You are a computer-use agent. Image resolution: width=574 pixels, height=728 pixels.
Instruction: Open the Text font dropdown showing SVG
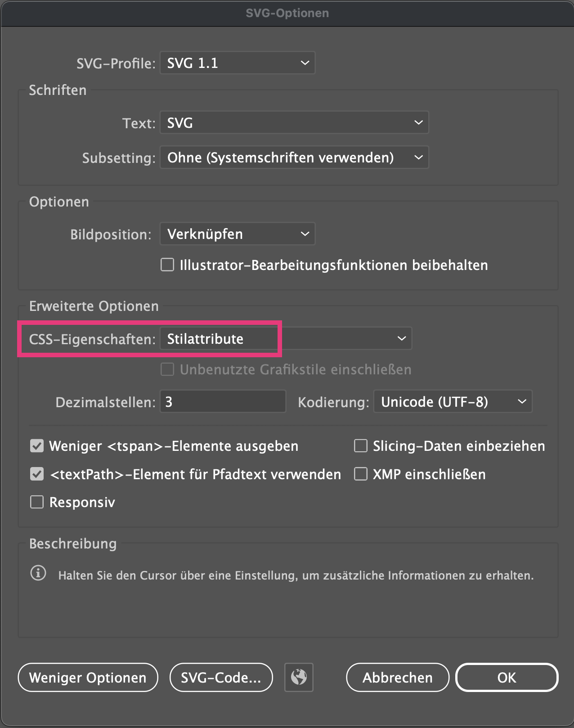294,122
